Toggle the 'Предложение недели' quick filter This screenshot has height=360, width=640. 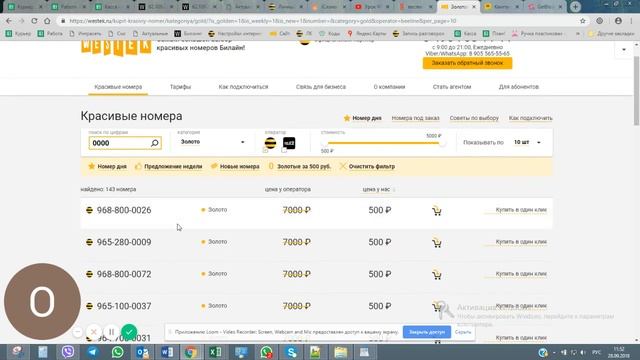click(169, 167)
